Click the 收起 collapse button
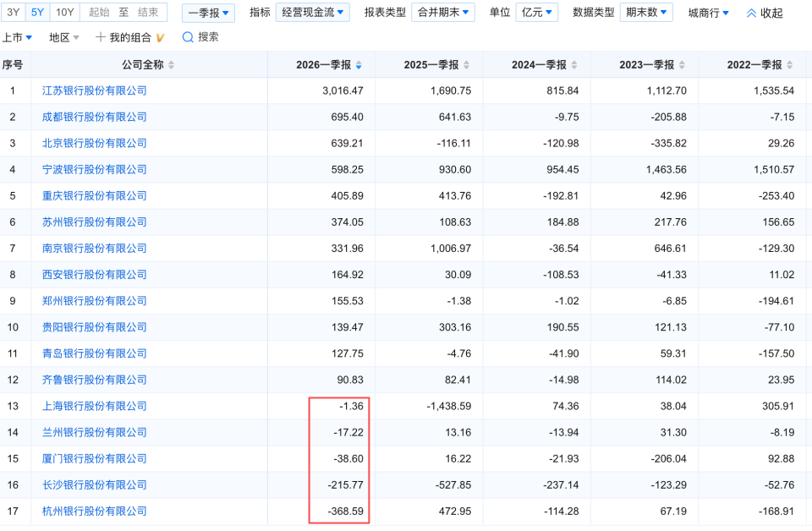The image size is (812, 531). click(x=765, y=13)
